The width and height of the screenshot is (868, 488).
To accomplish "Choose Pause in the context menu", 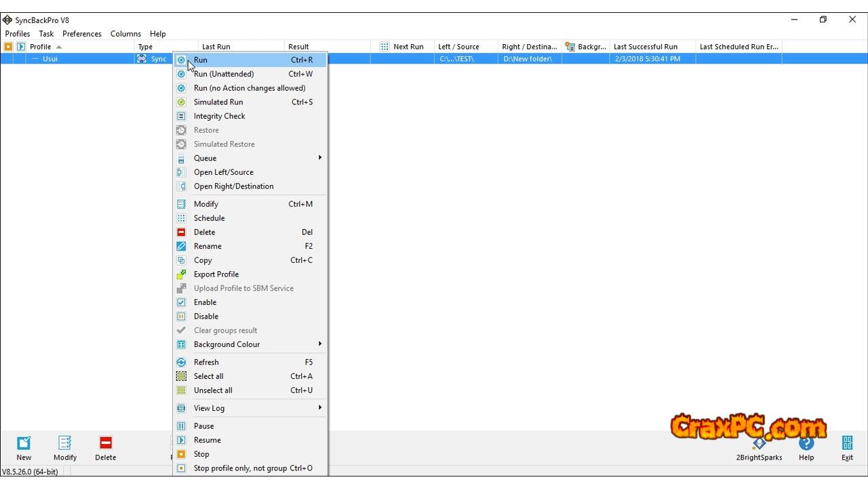I will tap(203, 426).
